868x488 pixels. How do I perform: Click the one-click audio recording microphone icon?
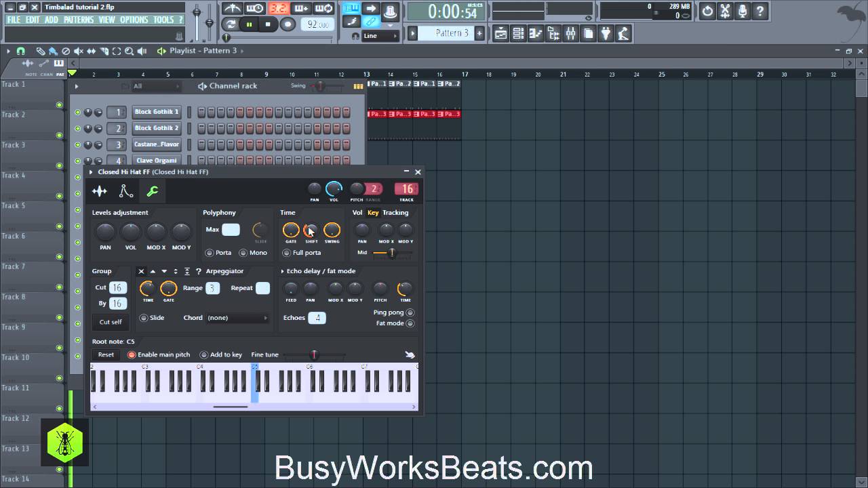tap(743, 11)
